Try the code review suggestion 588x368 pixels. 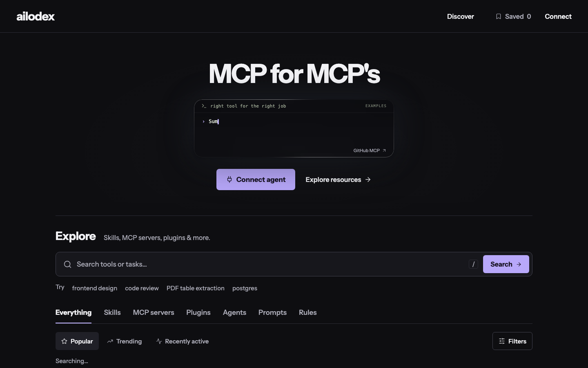click(142, 288)
